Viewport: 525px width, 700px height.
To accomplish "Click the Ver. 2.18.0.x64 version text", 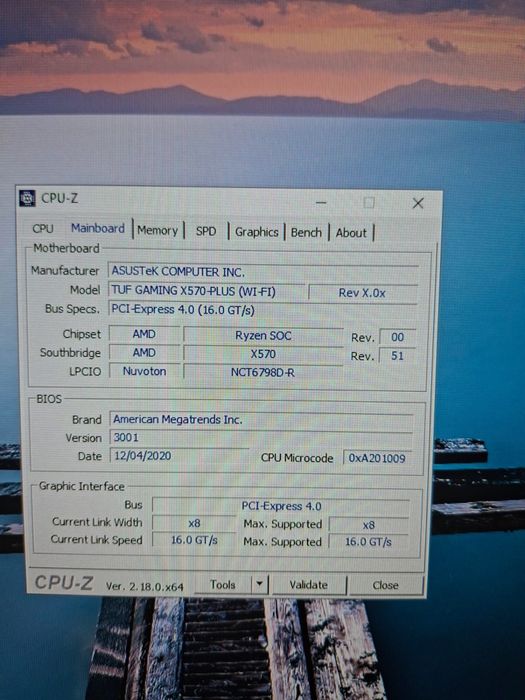I will click(145, 587).
